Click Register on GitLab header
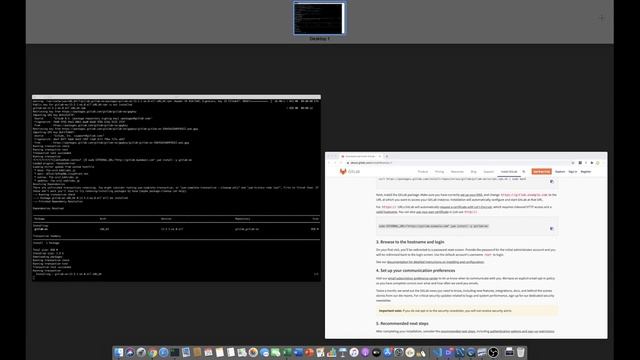 point(586,172)
